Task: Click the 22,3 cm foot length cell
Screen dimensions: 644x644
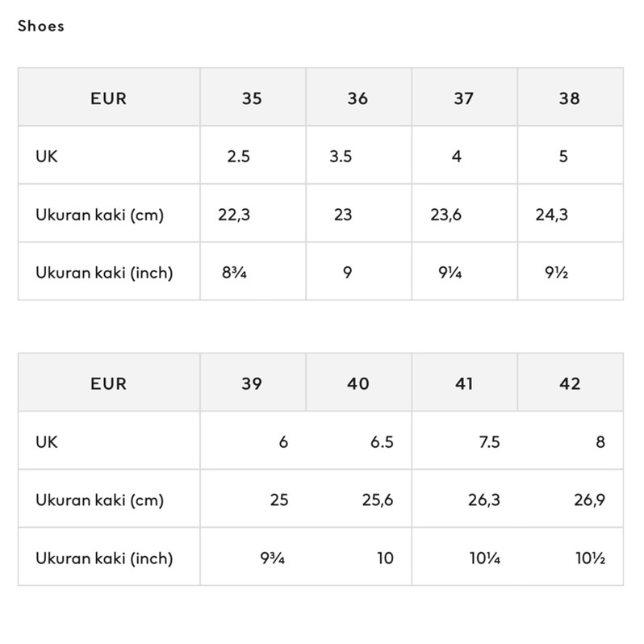Action: 233,215
